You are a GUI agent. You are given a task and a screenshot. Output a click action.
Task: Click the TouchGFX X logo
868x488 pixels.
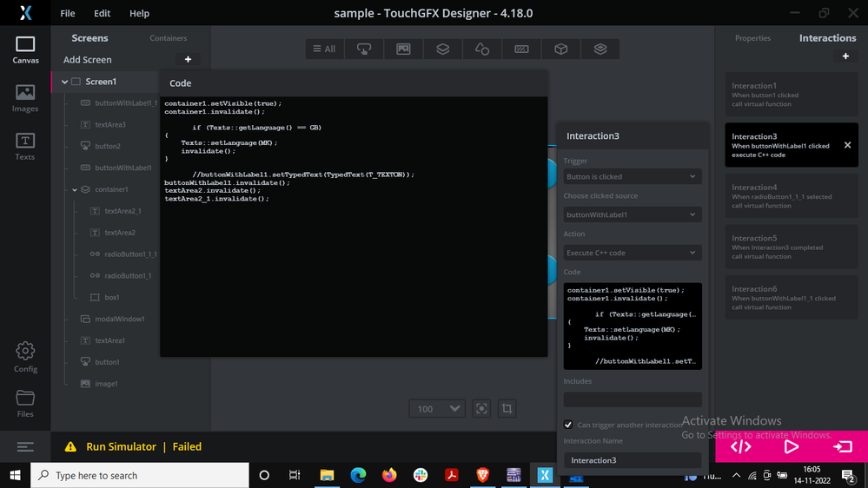(x=25, y=13)
